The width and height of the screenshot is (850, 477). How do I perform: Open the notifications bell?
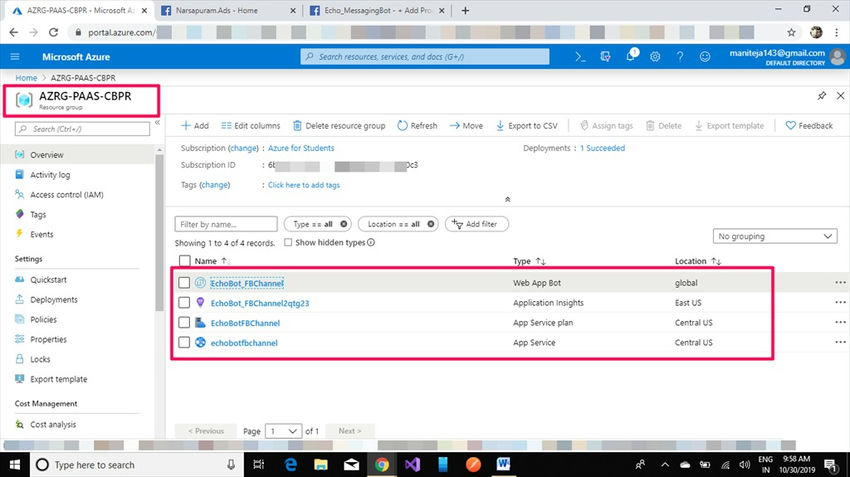pyautogui.click(x=631, y=55)
